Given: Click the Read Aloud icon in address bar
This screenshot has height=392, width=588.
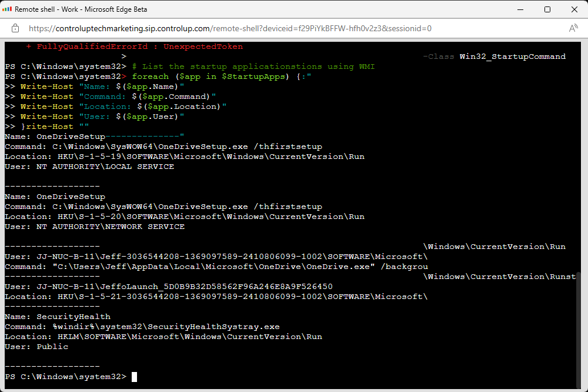Looking at the screenshot, I should pyautogui.click(x=573, y=28).
